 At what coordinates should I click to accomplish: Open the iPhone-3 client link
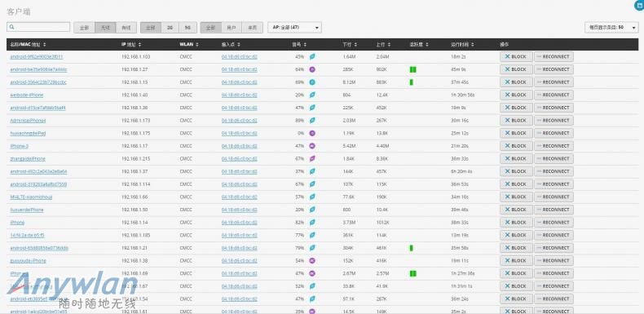pos(20,146)
